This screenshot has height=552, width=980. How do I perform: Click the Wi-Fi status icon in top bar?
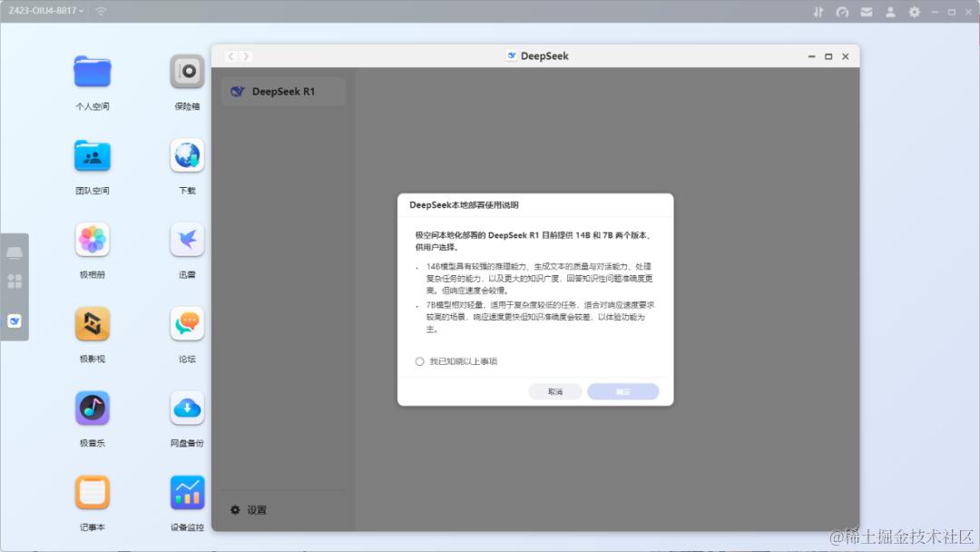(100, 10)
